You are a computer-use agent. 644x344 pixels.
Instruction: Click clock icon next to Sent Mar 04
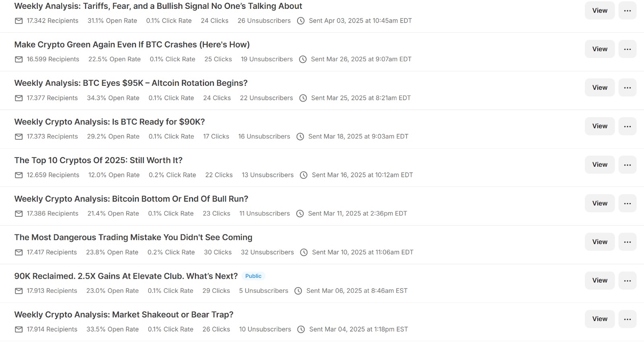pos(301,329)
